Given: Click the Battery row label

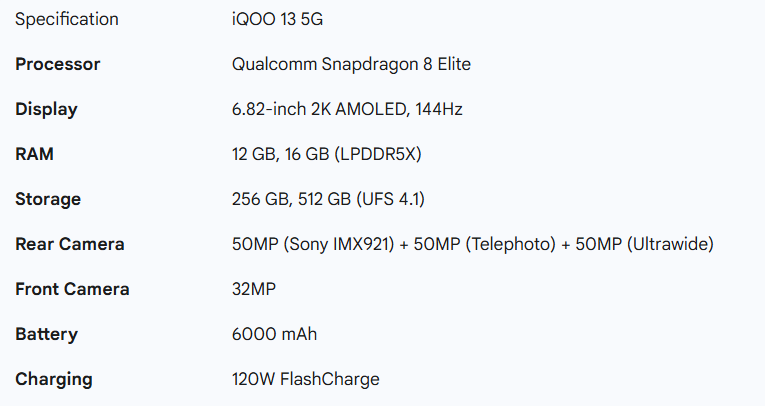Looking at the screenshot, I should point(46,334).
